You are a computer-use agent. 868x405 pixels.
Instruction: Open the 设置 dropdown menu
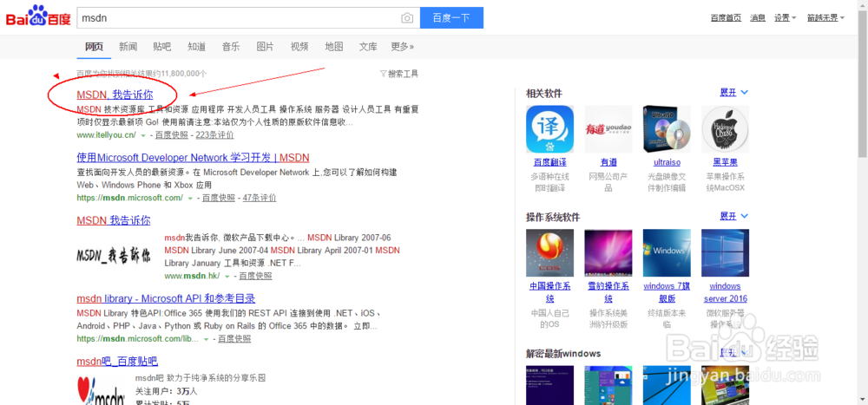[785, 17]
